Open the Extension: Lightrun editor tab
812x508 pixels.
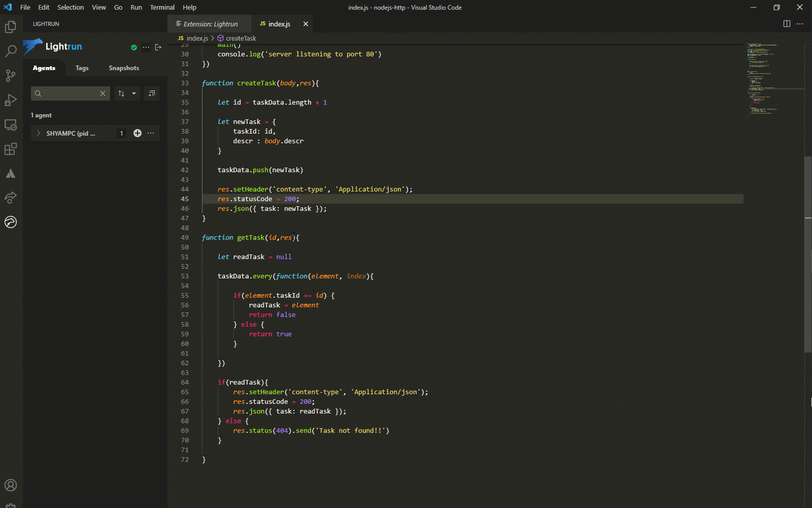click(210, 24)
